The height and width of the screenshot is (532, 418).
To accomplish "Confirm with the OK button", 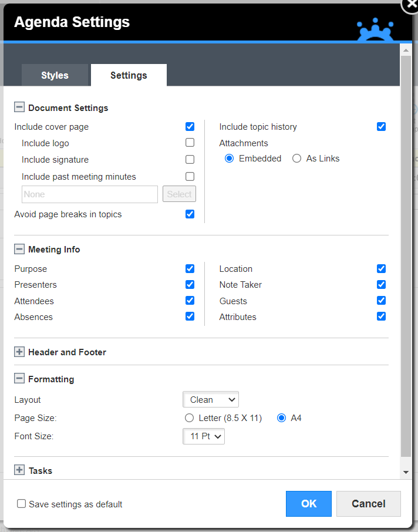I will coord(309,504).
